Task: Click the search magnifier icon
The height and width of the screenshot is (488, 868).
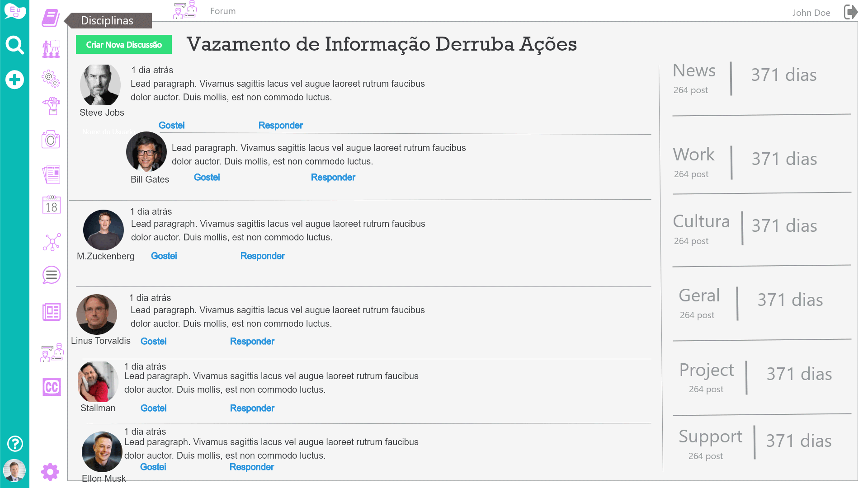Action: [x=14, y=45]
